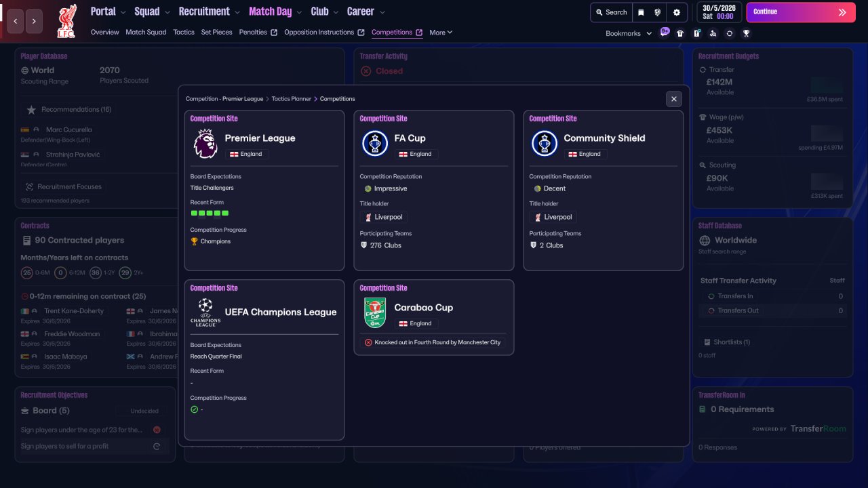Click the red knocked-out icon on Carabao Cup

368,342
